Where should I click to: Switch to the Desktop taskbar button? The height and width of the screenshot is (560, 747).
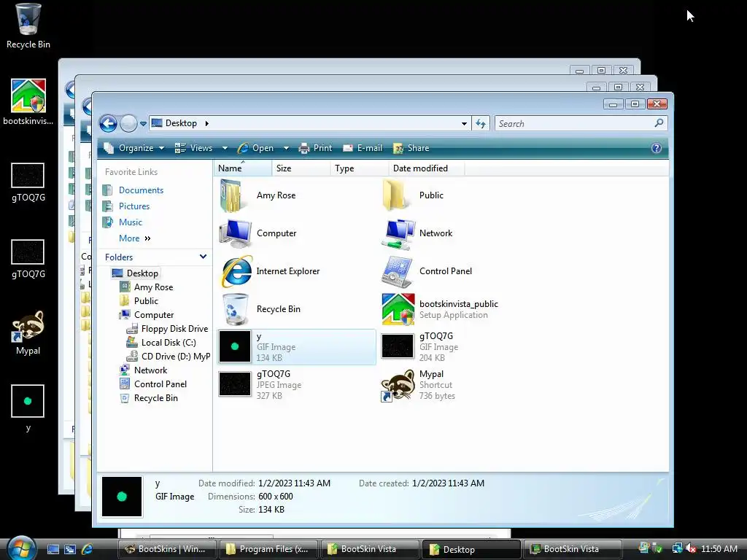tap(471, 549)
